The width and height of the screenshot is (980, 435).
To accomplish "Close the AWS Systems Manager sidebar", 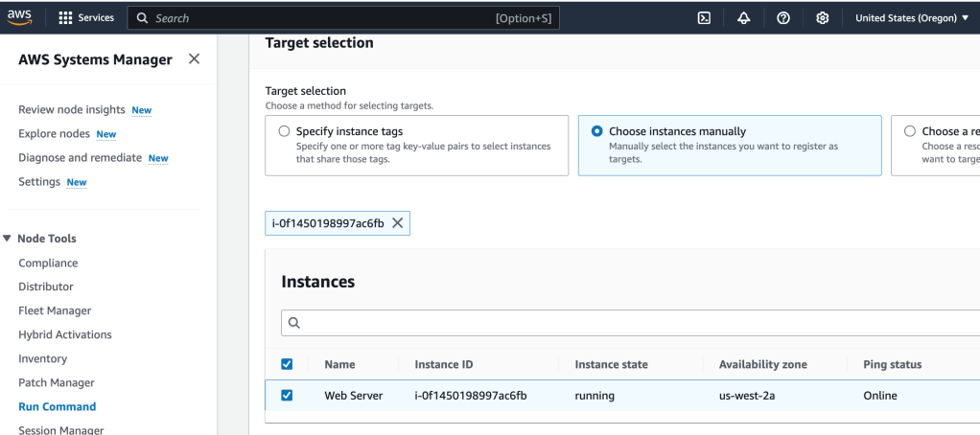I will (x=194, y=59).
